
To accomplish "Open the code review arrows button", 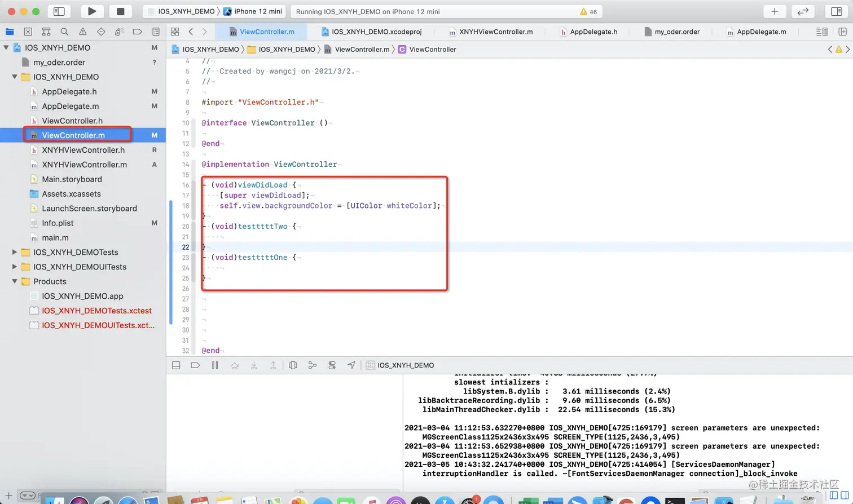I will 803,11.
